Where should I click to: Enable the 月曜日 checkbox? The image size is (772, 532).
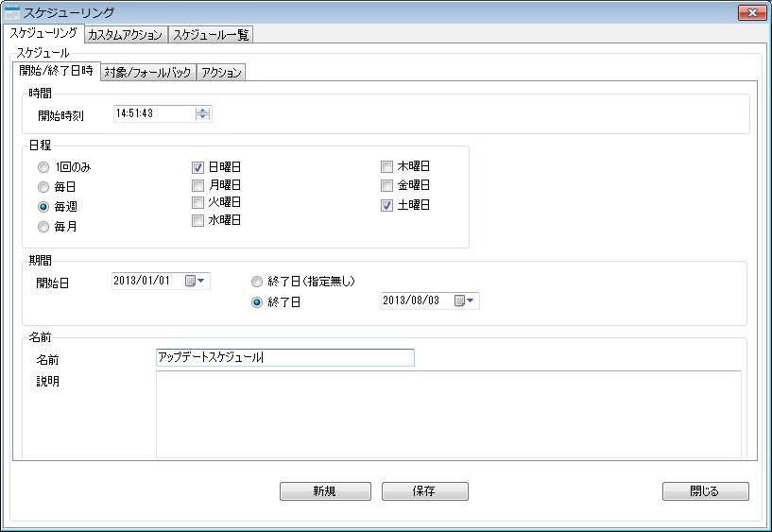pos(198,185)
